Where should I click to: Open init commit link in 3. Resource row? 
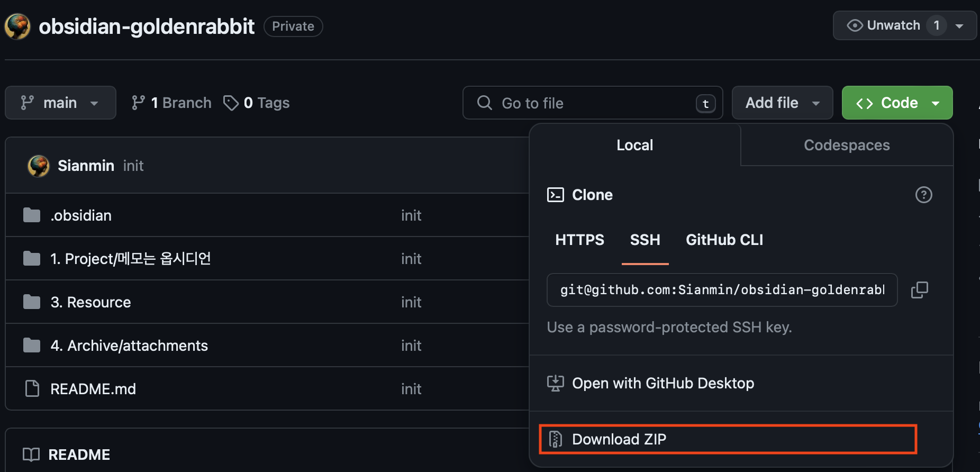tap(411, 302)
